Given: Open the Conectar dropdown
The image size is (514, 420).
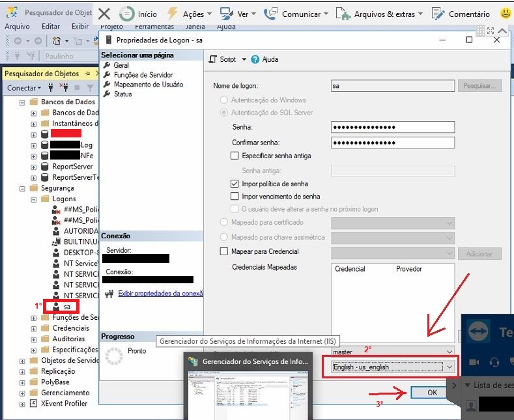Looking at the screenshot, I should pyautogui.click(x=24, y=88).
